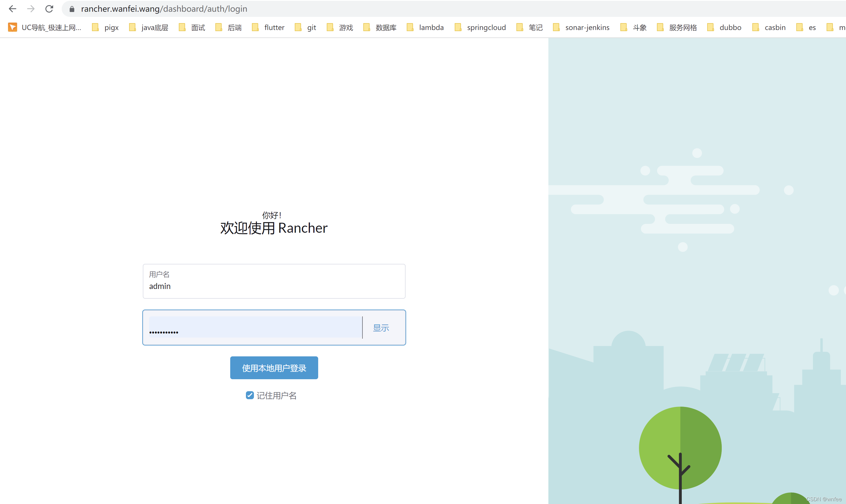Open the java底层 bookmark folder
Viewport: 846px width, 504px height.
pos(149,27)
